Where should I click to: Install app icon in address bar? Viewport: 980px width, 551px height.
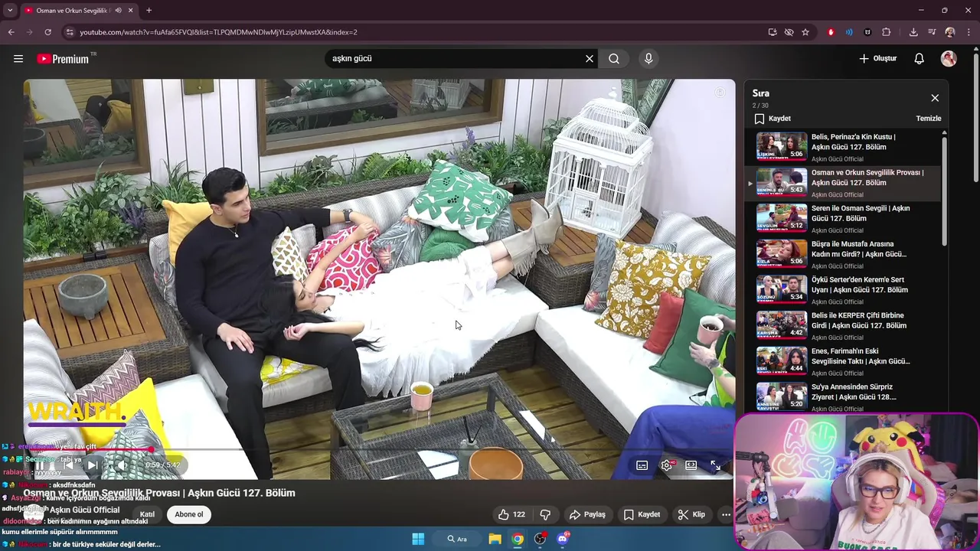[773, 32]
